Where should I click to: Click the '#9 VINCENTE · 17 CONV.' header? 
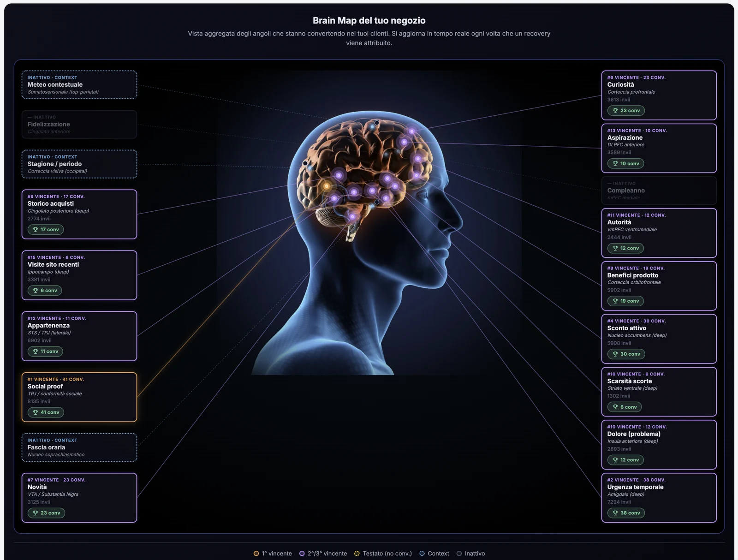pyautogui.click(x=56, y=197)
